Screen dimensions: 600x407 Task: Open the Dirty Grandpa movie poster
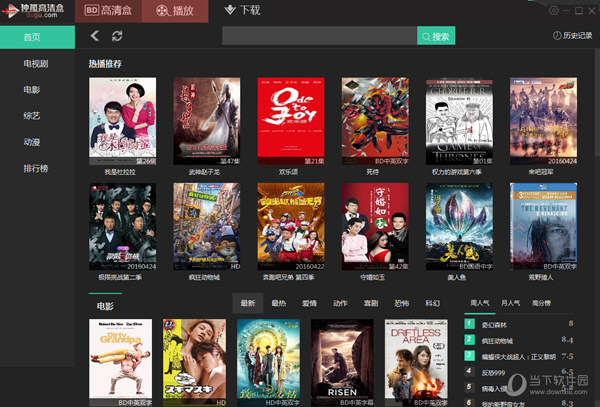pyautogui.click(x=121, y=363)
